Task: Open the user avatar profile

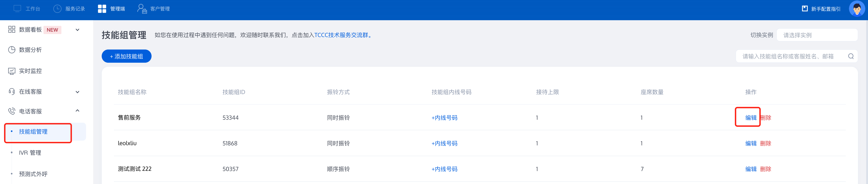Action: click(857, 8)
